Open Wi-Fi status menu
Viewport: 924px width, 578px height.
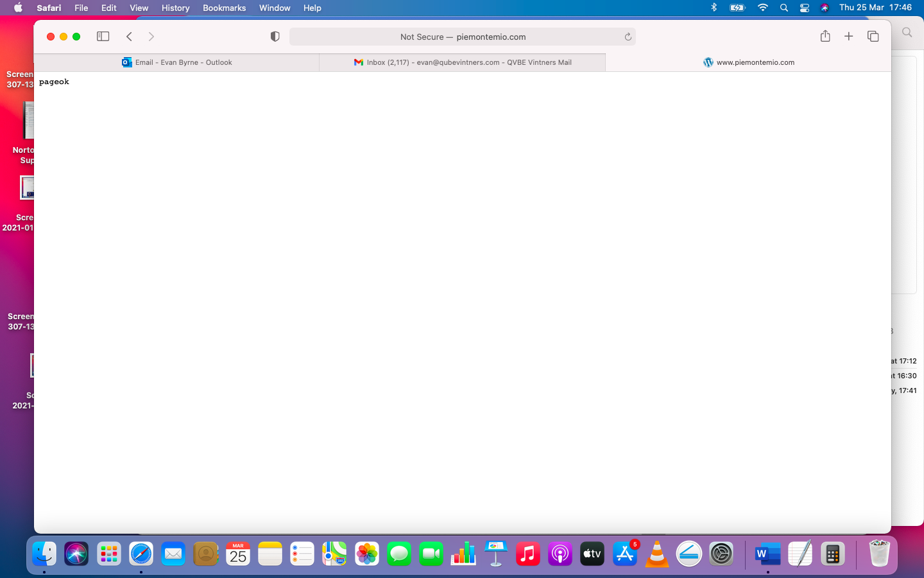(762, 8)
